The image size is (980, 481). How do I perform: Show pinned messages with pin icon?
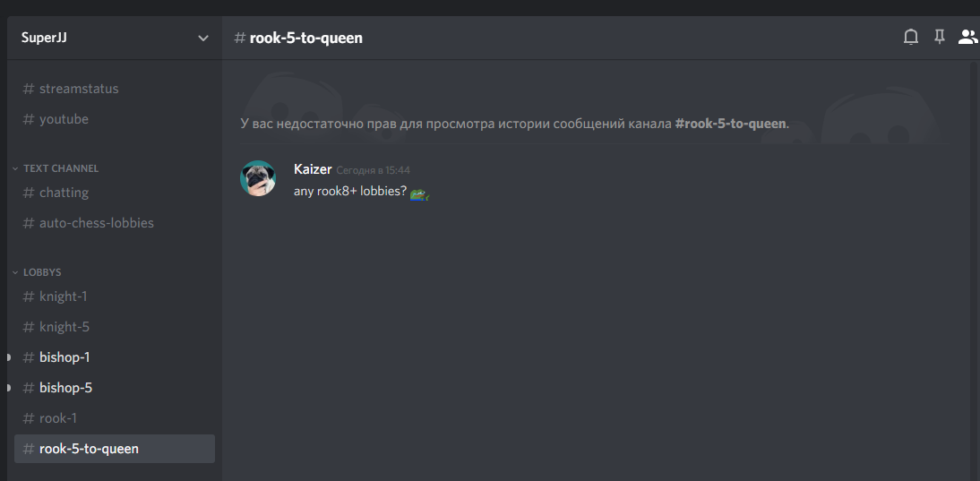(x=939, y=38)
